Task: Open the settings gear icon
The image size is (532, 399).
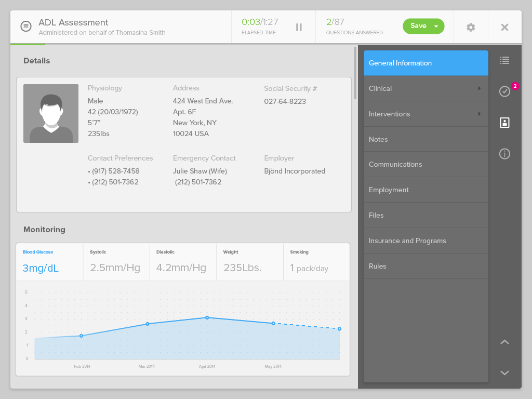Action: click(471, 27)
